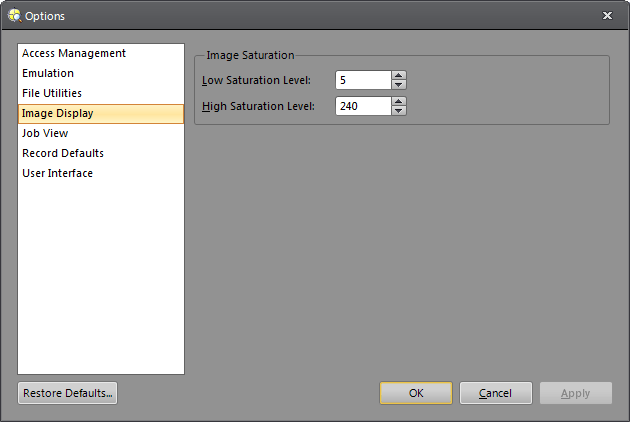Click the Low Saturation Level input field
Screen dimensions: 630x422
[x=362, y=80]
